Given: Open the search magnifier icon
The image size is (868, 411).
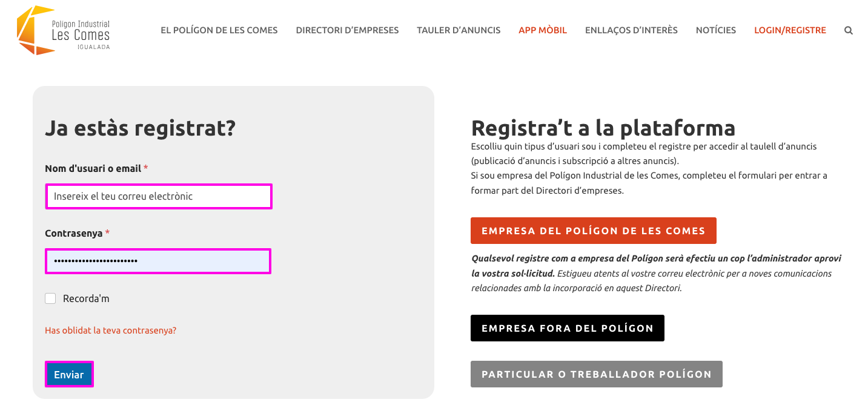Looking at the screenshot, I should pos(849,30).
